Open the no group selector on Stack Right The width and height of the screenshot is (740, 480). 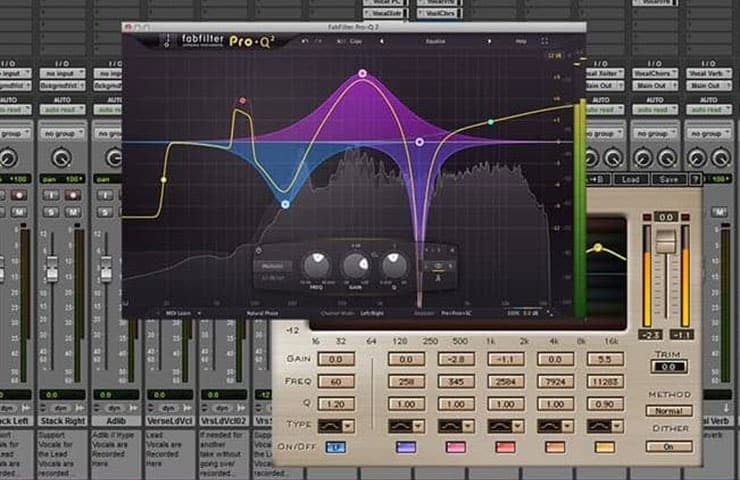(x=62, y=134)
